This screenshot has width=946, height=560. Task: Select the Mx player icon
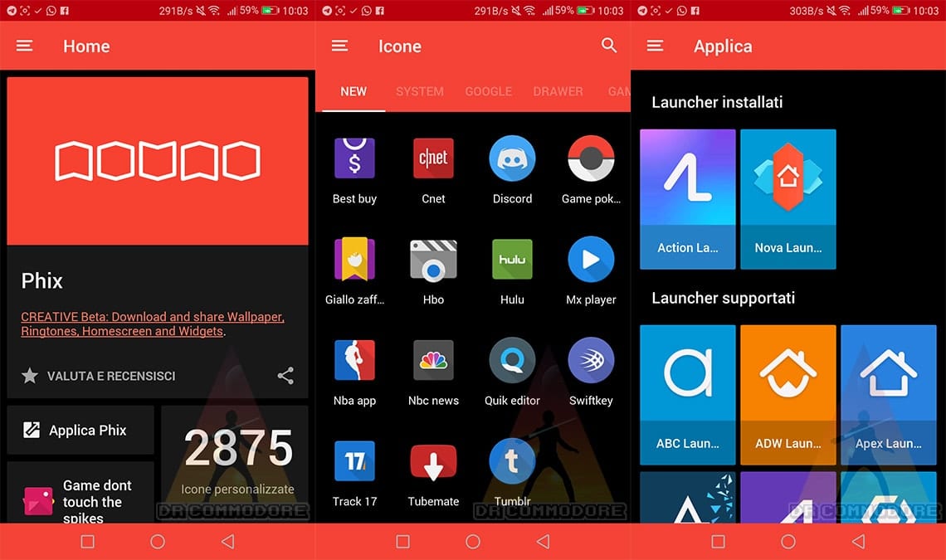click(x=591, y=259)
